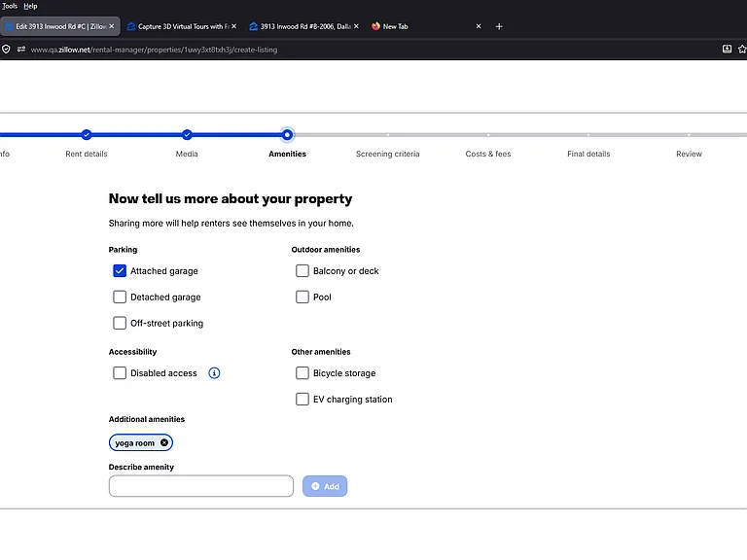Image resolution: width=747 pixels, height=560 pixels.
Task: Jump to Final details step
Action: 588,154
